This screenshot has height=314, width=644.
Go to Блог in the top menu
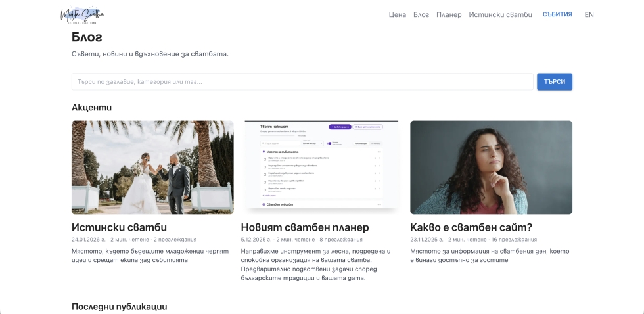click(x=421, y=14)
